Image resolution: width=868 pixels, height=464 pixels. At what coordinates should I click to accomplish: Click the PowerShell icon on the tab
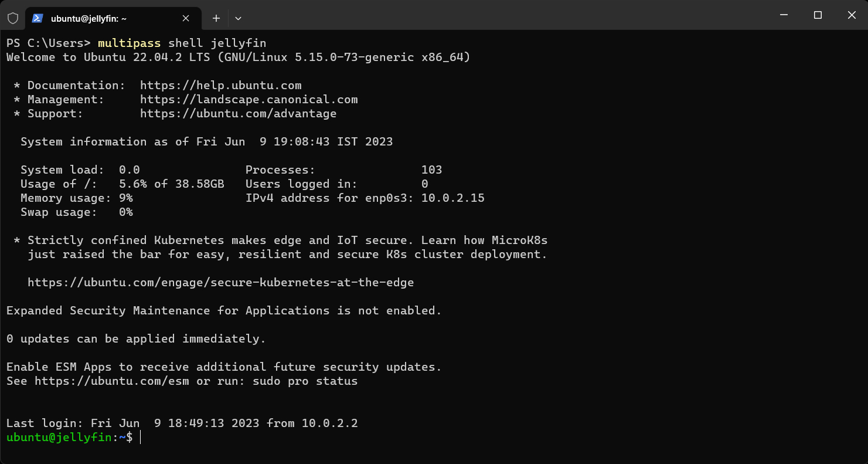point(37,18)
